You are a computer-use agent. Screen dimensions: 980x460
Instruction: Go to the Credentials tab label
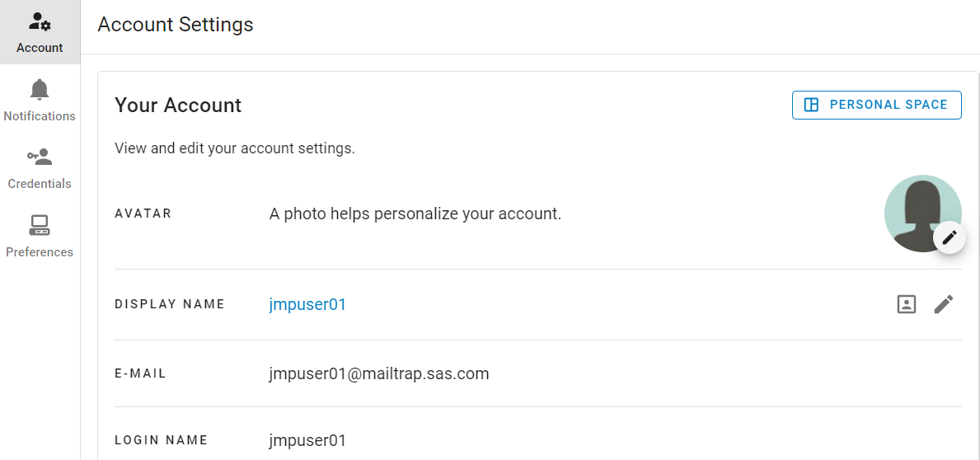tap(40, 184)
